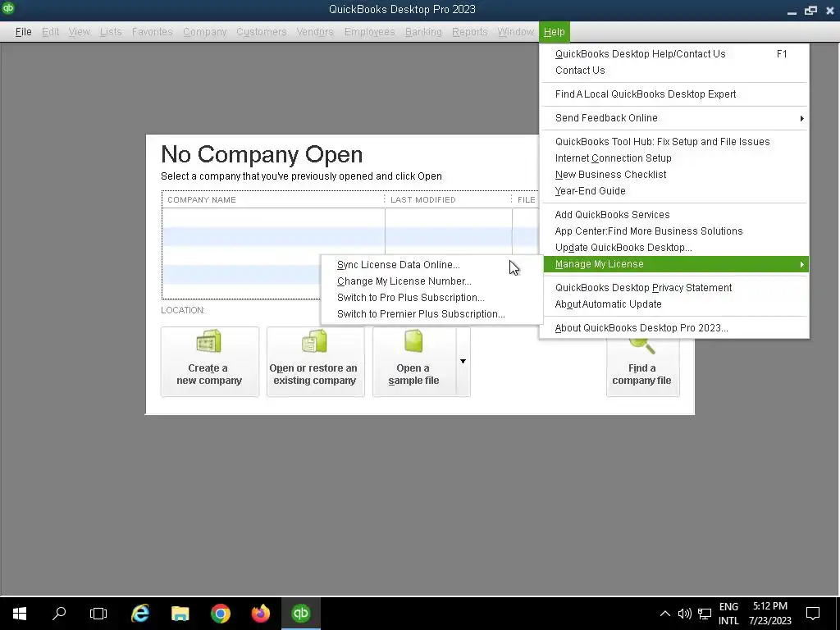Image resolution: width=840 pixels, height=630 pixels.
Task: Click the QuickBooks logo in the title bar
Action: [8, 8]
